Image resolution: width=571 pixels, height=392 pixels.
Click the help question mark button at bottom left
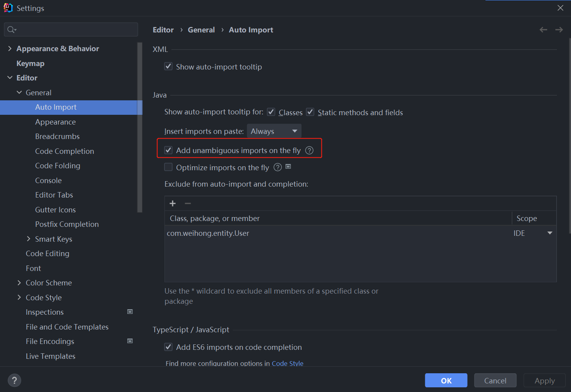point(14,380)
